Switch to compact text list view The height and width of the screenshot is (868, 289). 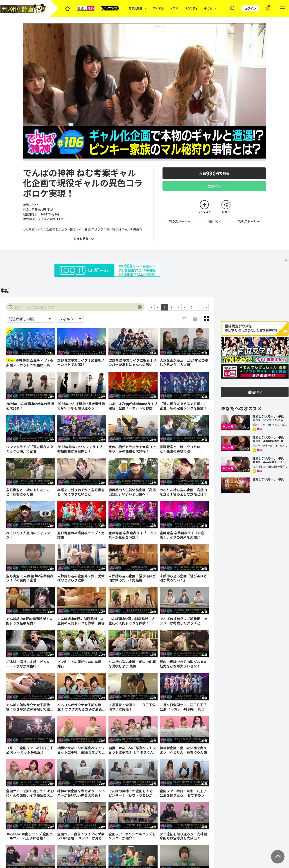(195, 319)
